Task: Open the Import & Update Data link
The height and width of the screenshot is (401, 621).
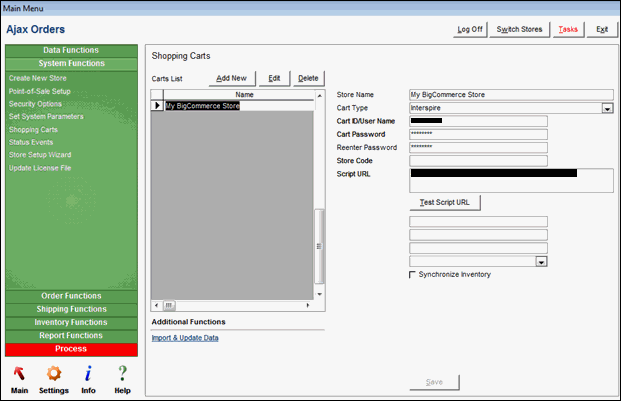Action: point(185,338)
